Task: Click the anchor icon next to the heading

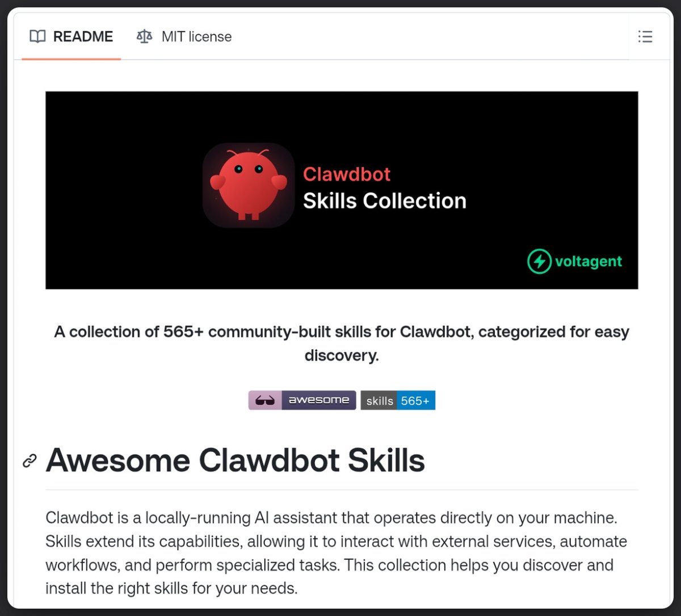Action: (29, 461)
